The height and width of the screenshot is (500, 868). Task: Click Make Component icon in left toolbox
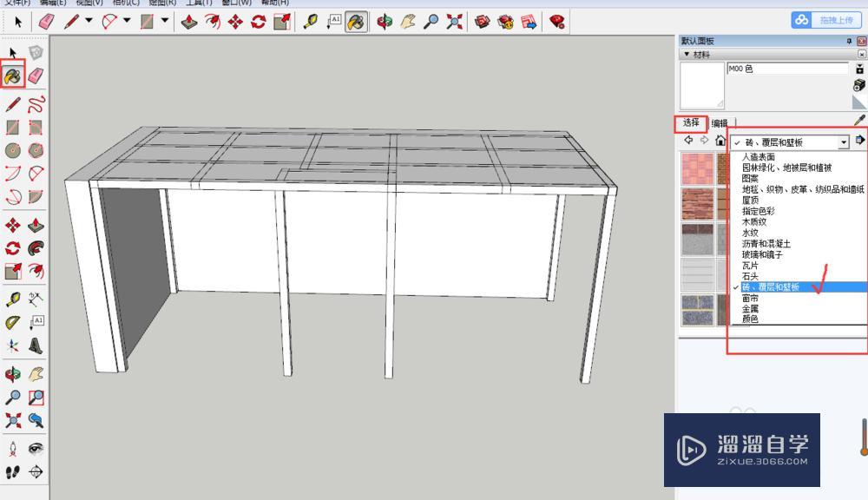click(x=36, y=53)
